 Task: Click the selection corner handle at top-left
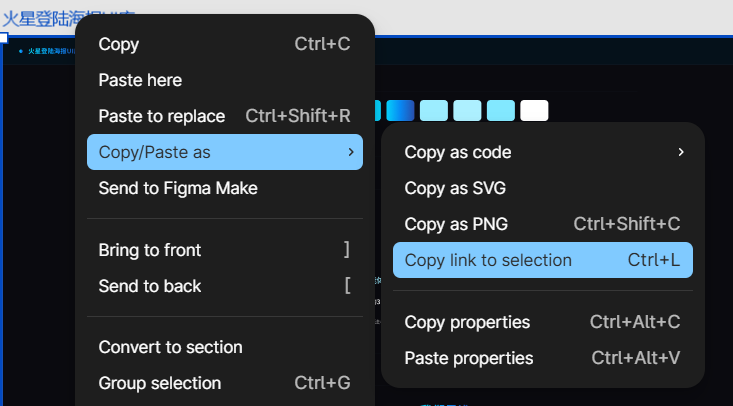(3, 38)
